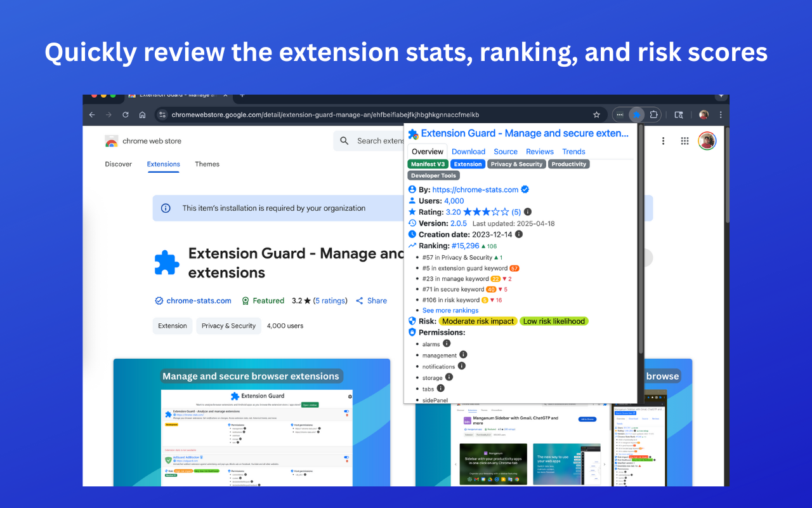Click the '#57 in Privacy & Security' ranking row

coord(462,258)
